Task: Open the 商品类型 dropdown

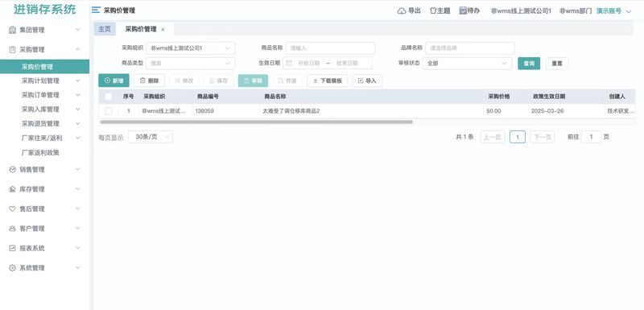Action: click(x=191, y=64)
